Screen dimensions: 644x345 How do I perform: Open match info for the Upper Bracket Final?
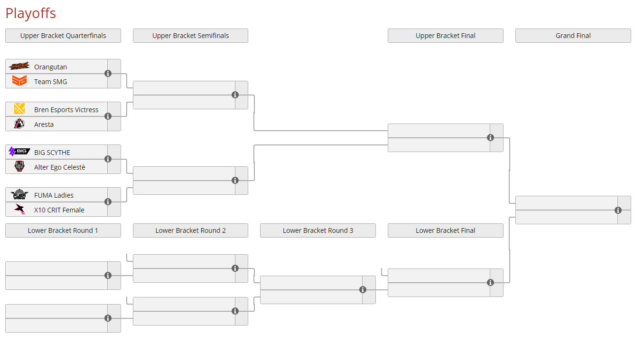[x=490, y=137]
